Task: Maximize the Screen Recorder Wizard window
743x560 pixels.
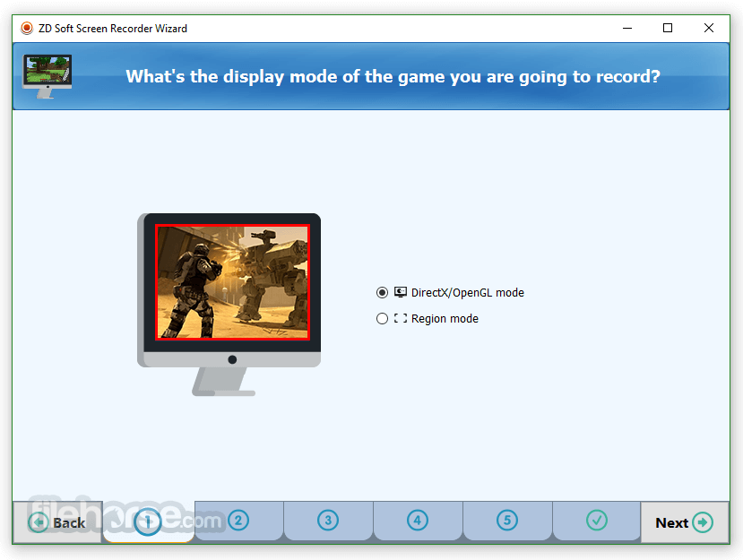Action: (668, 29)
